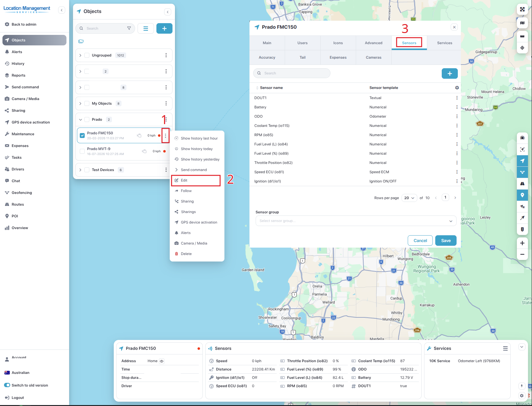This screenshot has width=532, height=406.
Task: Click the traffic light map icon
Action: tap(522, 229)
